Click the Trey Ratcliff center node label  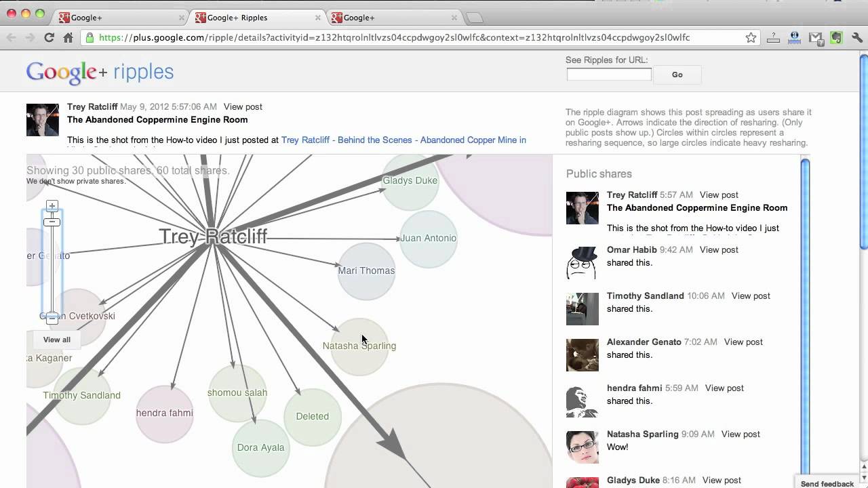pos(213,237)
